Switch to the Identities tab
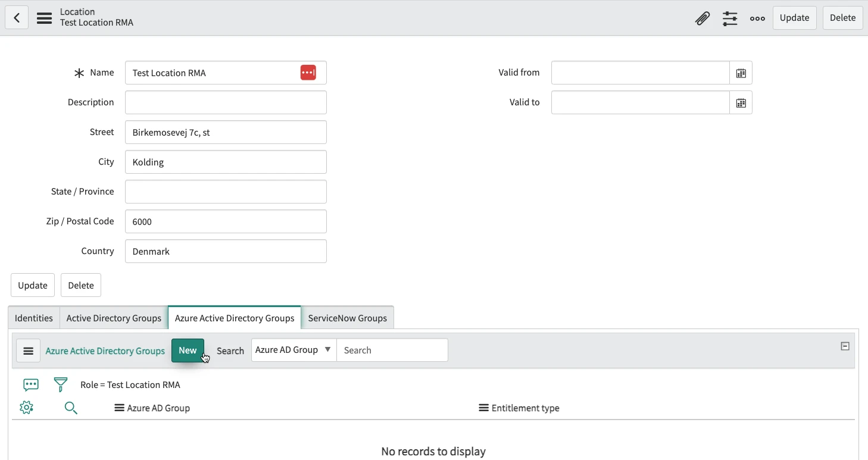The width and height of the screenshot is (868, 460). pyautogui.click(x=33, y=318)
